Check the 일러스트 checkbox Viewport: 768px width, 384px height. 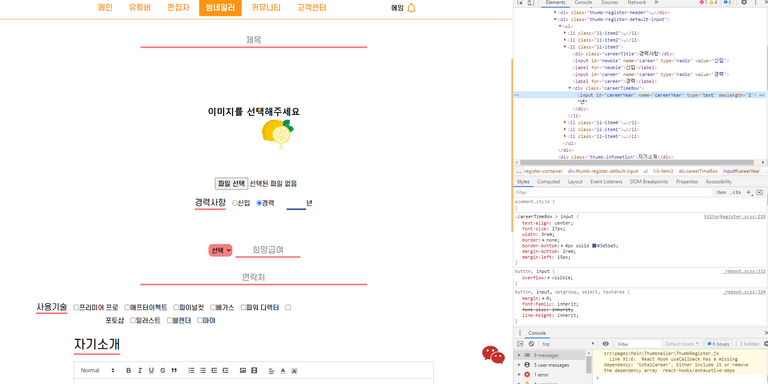pyautogui.click(x=133, y=320)
